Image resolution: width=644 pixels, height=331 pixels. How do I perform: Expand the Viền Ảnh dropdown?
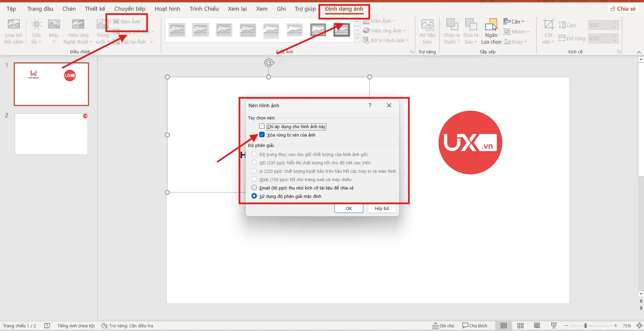coord(393,21)
